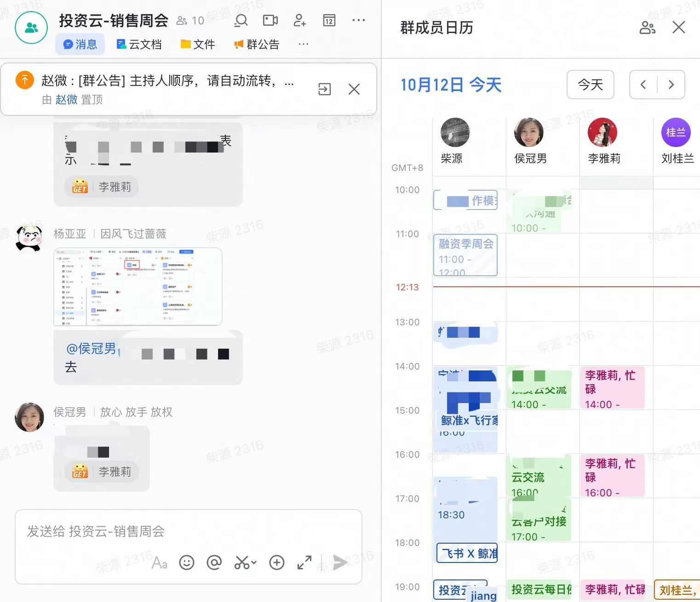Send the message with the paper plane icon
Image resolution: width=700 pixels, height=602 pixels.
[x=339, y=562]
